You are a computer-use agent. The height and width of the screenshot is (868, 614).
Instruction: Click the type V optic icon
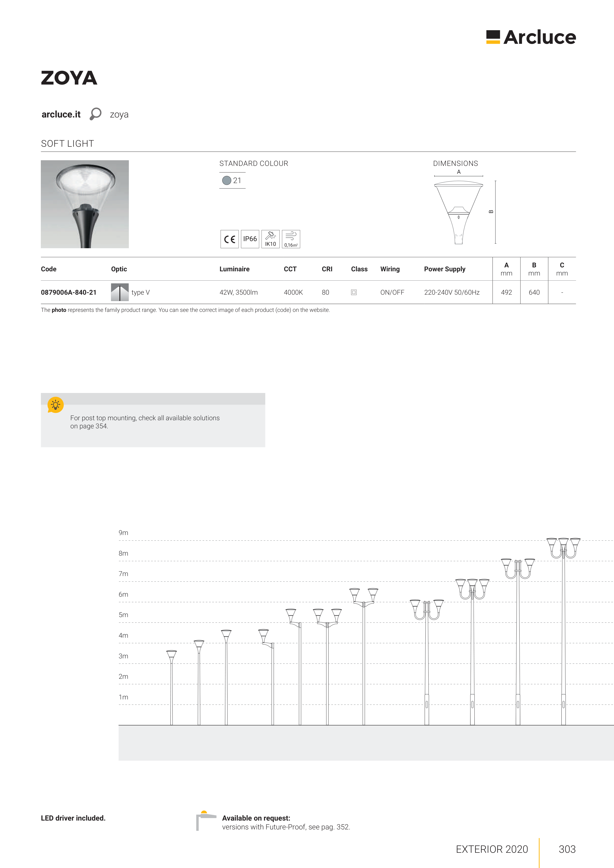[x=120, y=292]
